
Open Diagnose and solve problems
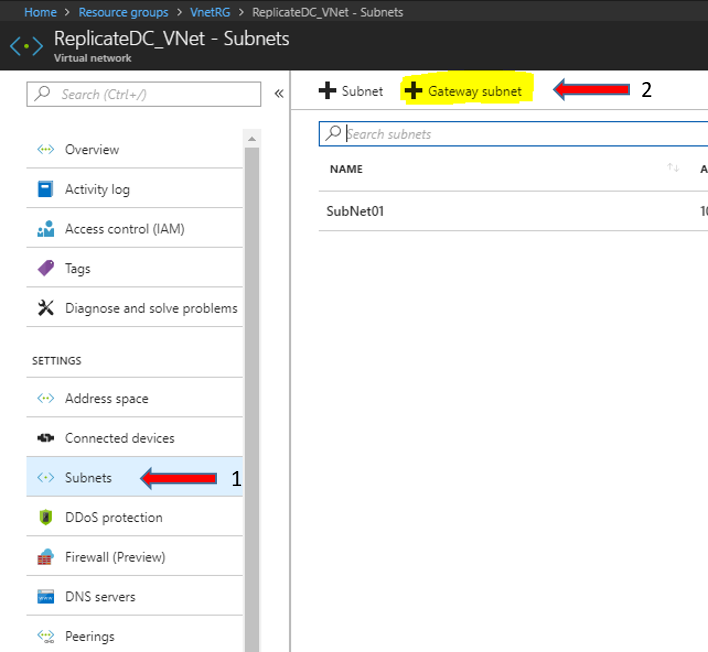click(135, 308)
